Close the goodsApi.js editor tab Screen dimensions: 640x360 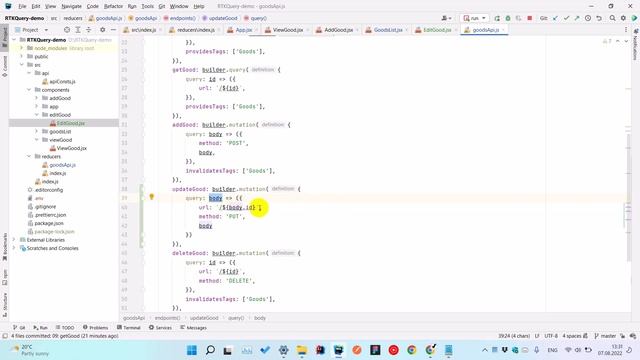click(x=503, y=30)
